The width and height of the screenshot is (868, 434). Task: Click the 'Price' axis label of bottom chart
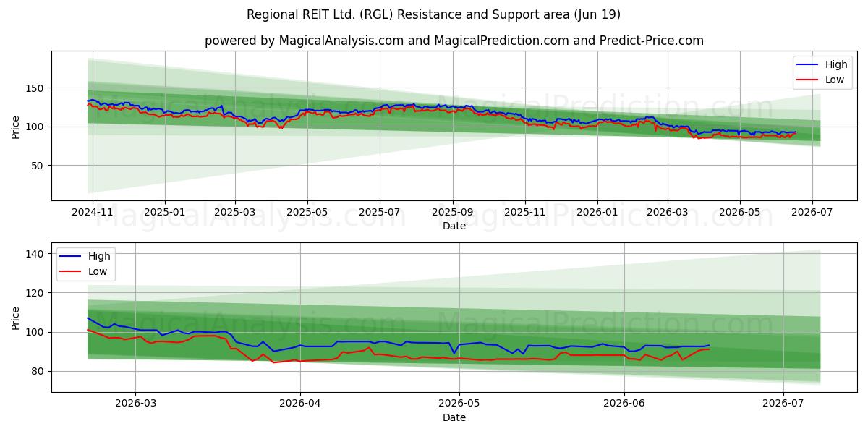[16, 318]
